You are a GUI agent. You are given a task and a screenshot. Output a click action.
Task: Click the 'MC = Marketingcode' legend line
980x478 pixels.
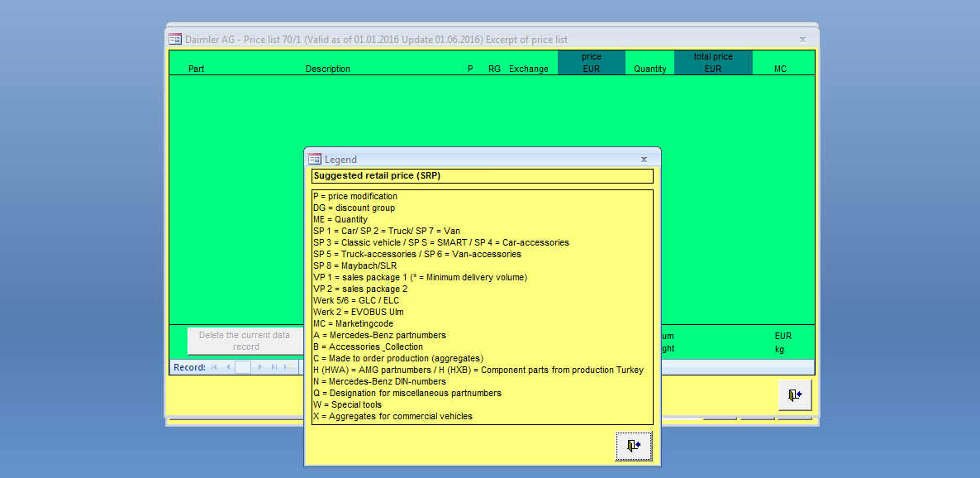(353, 323)
